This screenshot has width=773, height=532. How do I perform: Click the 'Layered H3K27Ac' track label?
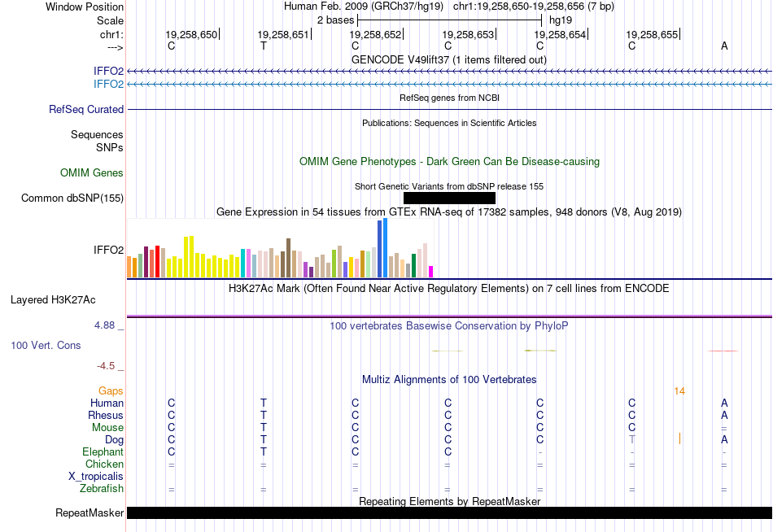[x=53, y=300]
